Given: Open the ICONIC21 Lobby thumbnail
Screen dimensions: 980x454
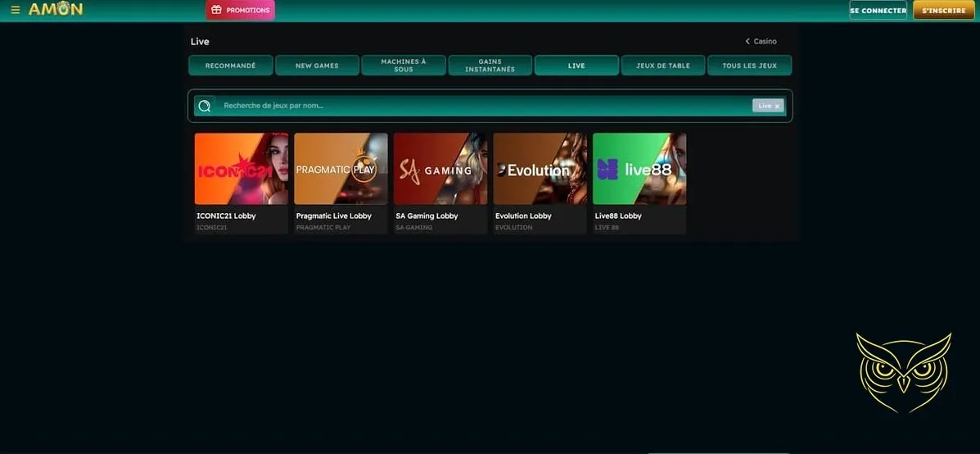Looking at the screenshot, I should pos(241,169).
